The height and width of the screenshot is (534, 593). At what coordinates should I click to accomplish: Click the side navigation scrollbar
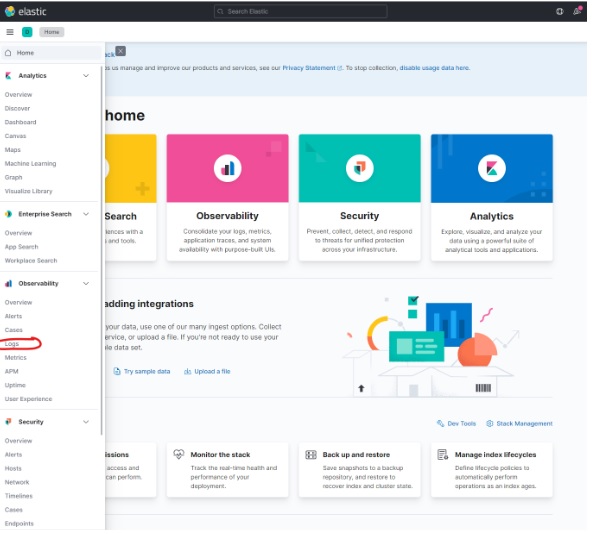tap(102, 250)
